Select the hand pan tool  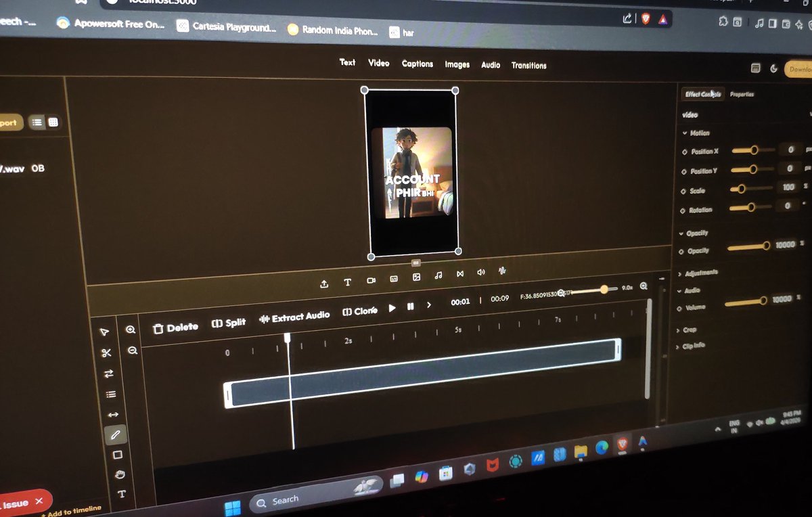[x=120, y=474]
